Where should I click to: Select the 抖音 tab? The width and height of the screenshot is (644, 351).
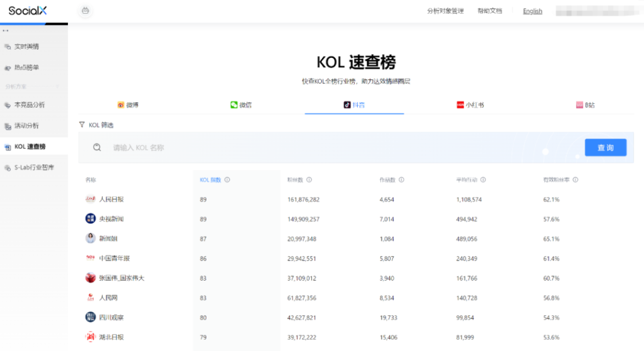(354, 105)
